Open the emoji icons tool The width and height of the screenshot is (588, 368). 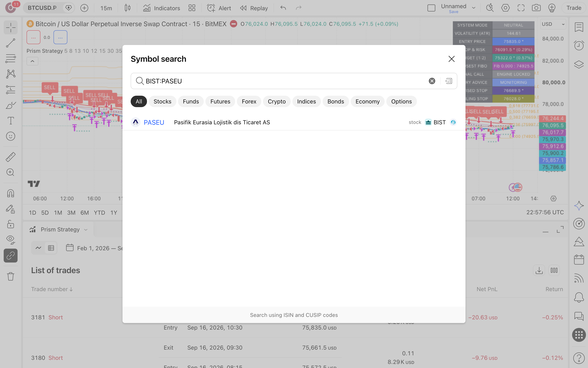11,136
